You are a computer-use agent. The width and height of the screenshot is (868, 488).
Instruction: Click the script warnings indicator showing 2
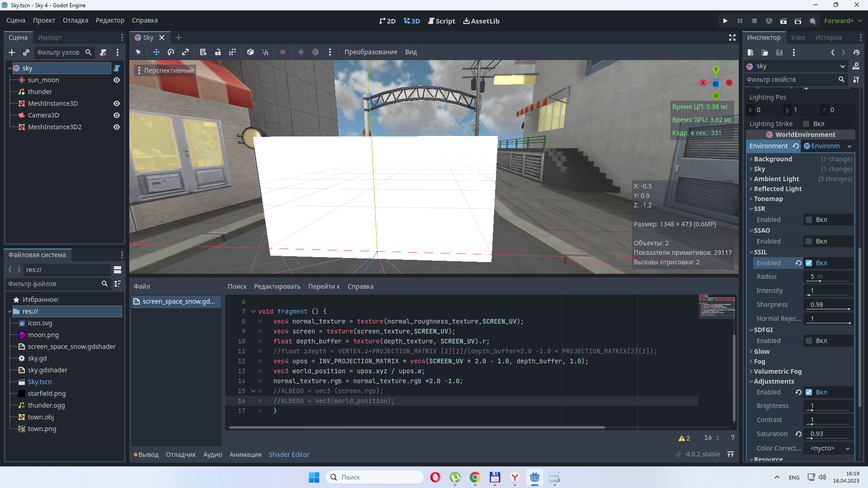click(684, 438)
